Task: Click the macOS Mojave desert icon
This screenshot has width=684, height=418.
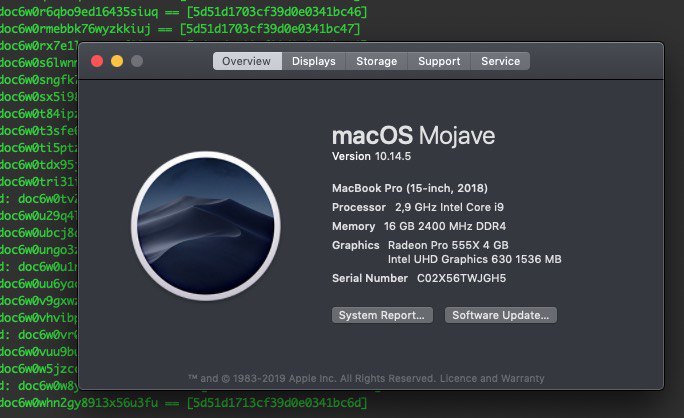Action: [x=206, y=226]
